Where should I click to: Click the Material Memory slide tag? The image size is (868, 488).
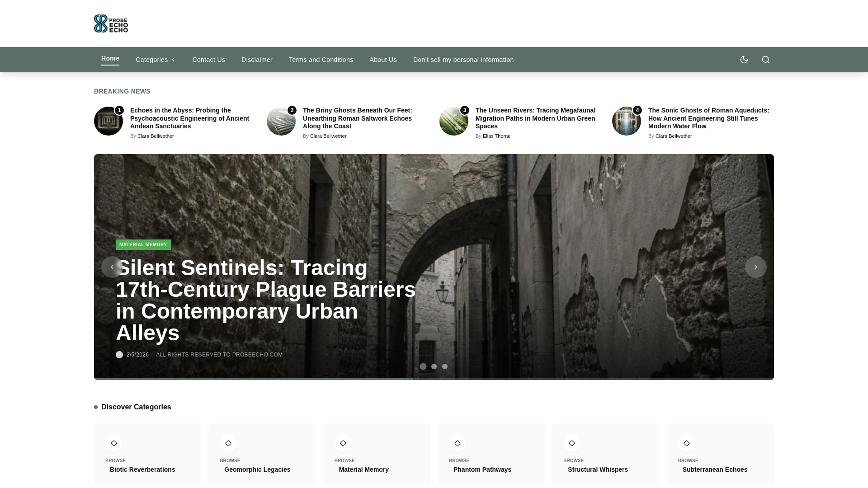pyautogui.click(x=143, y=245)
